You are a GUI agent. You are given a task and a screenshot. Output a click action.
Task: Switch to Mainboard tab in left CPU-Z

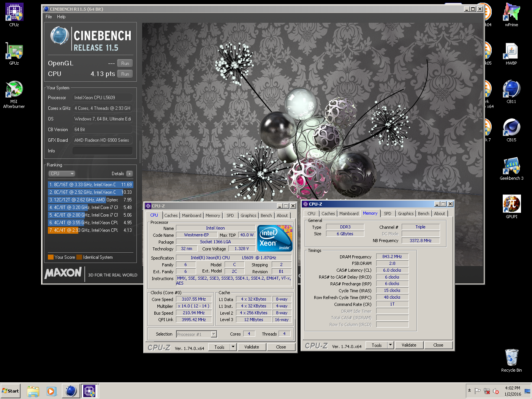tap(192, 215)
